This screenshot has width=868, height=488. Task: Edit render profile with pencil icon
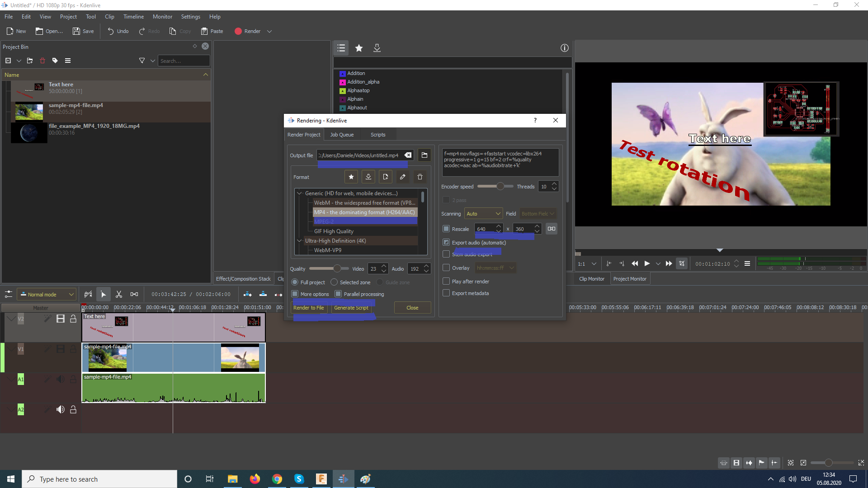402,177
